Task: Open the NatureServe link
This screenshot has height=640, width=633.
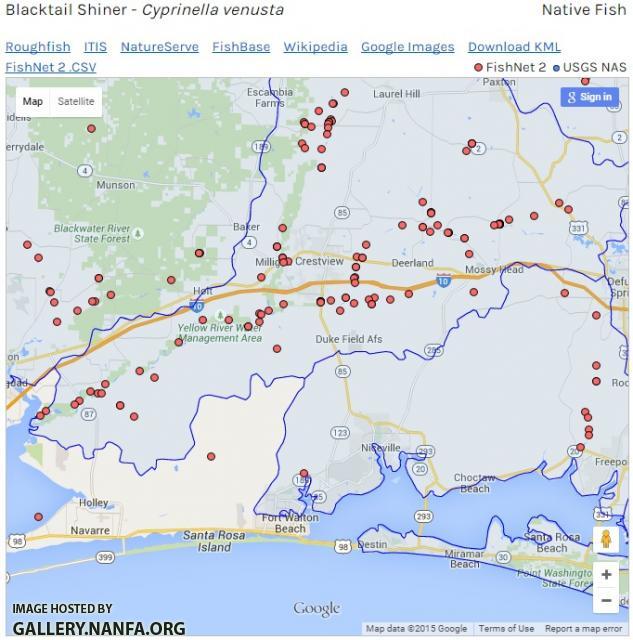Action: point(160,47)
